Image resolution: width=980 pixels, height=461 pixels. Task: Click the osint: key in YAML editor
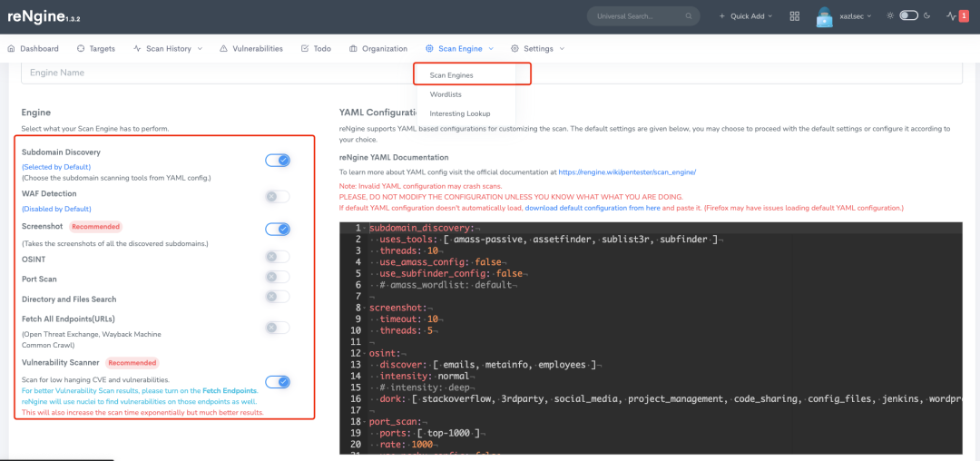(385, 353)
